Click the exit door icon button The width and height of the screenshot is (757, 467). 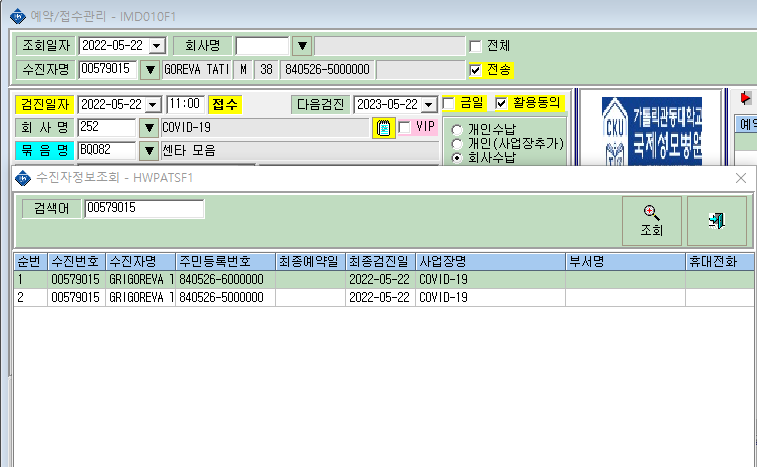(x=717, y=221)
